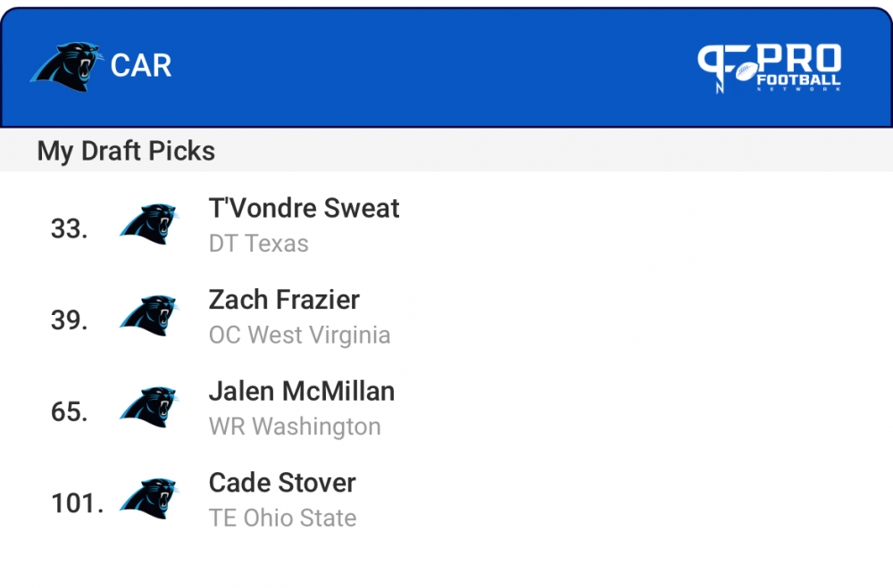Open Cade Stover player name
The width and height of the screenshot is (893, 588).
click(x=282, y=483)
